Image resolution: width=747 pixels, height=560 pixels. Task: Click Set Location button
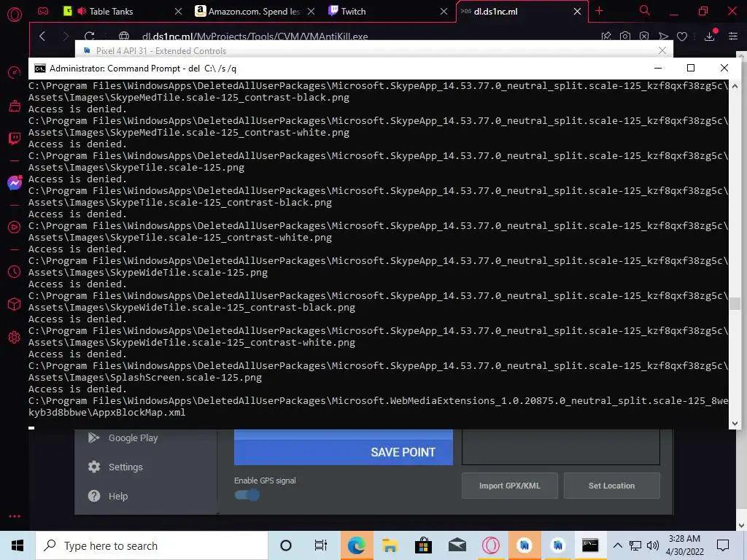[612, 486]
